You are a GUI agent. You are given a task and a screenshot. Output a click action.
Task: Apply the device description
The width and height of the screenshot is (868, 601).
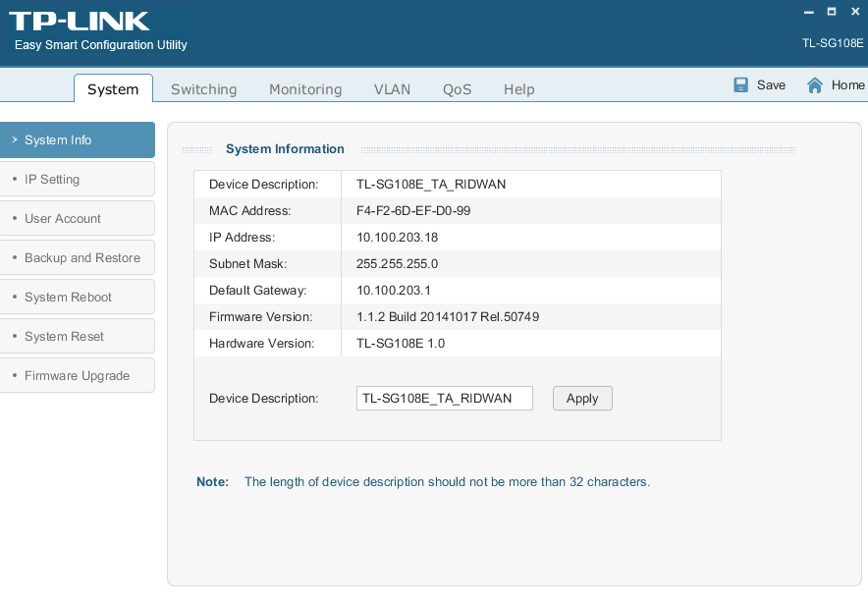point(582,399)
